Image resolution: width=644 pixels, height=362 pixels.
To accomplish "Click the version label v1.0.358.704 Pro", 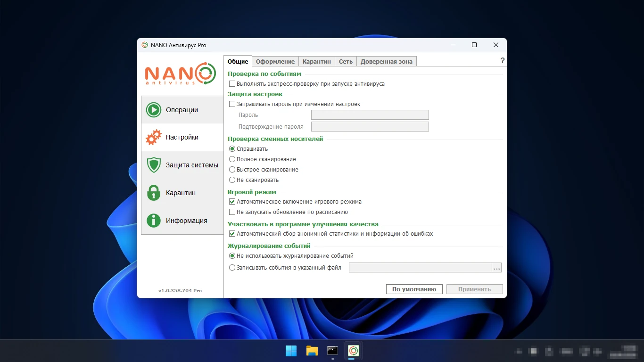I will (180, 291).
